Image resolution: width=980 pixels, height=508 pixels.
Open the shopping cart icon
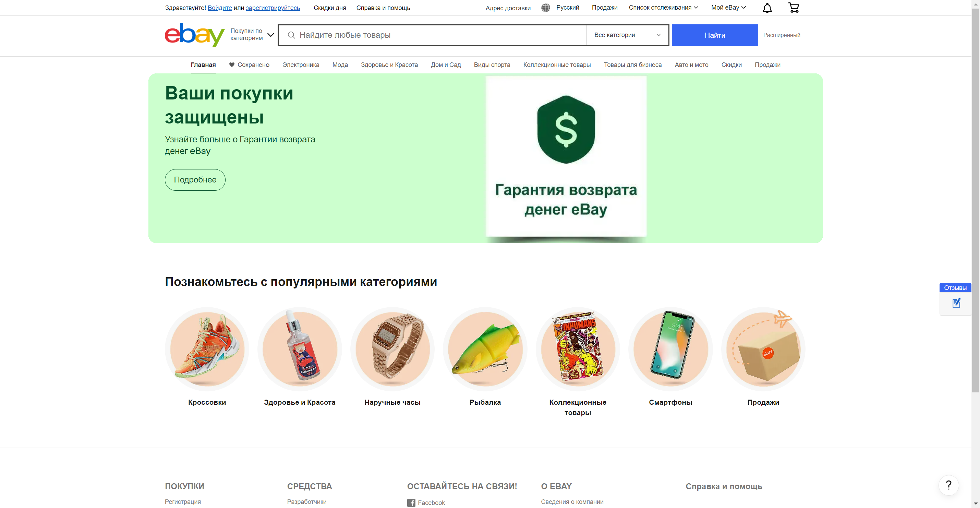[x=794, y=8]
